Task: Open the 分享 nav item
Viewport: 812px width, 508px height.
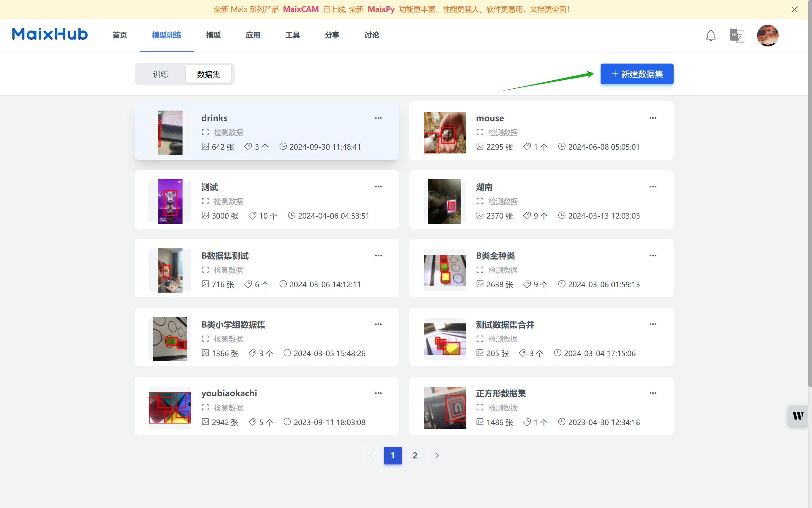Action: pyautogui.click(x=332, y=35)
